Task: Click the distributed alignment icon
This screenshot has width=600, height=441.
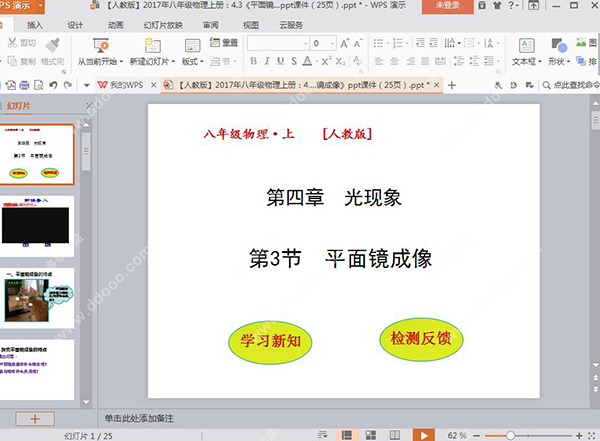Action: pyautogui.click(x=440, y=61)
